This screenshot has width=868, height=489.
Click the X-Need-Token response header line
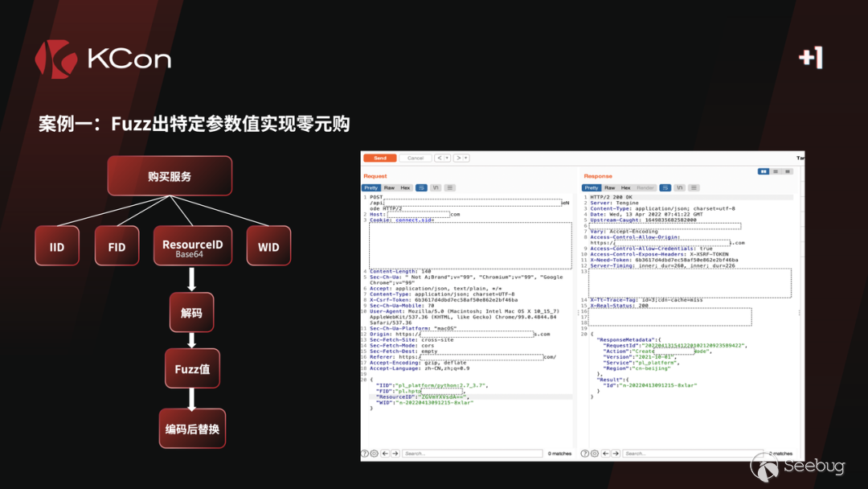664,260
